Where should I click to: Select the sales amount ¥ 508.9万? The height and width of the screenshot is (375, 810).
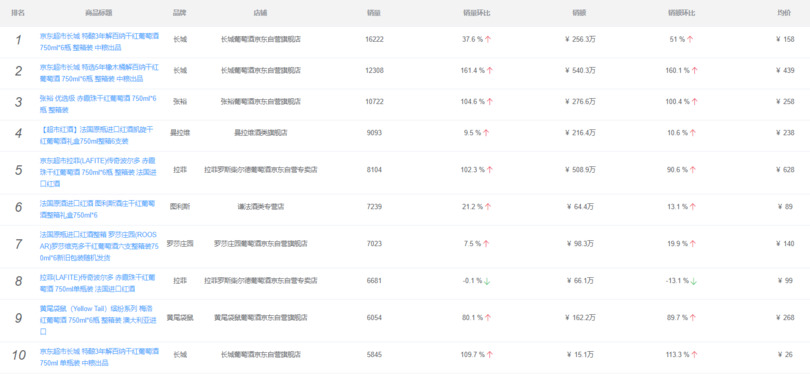[x=580, y=169]
